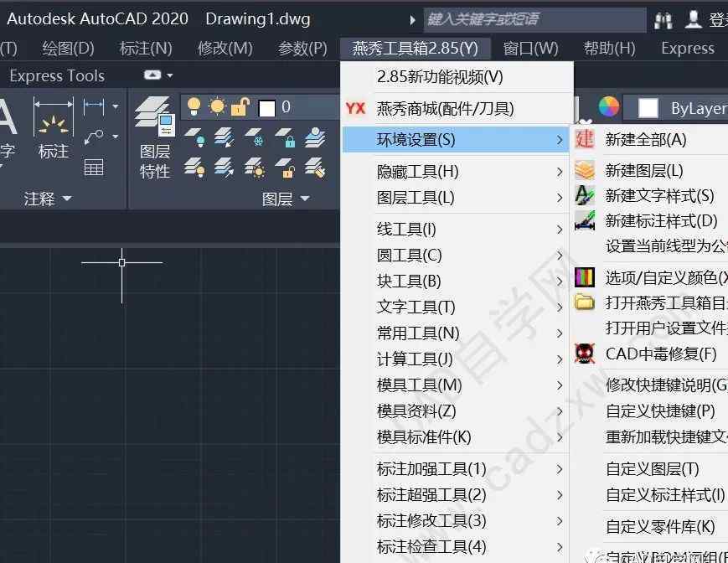Open the multileader dropdown arrow
This screenshot has width=728, height=563.
point(115,137)
